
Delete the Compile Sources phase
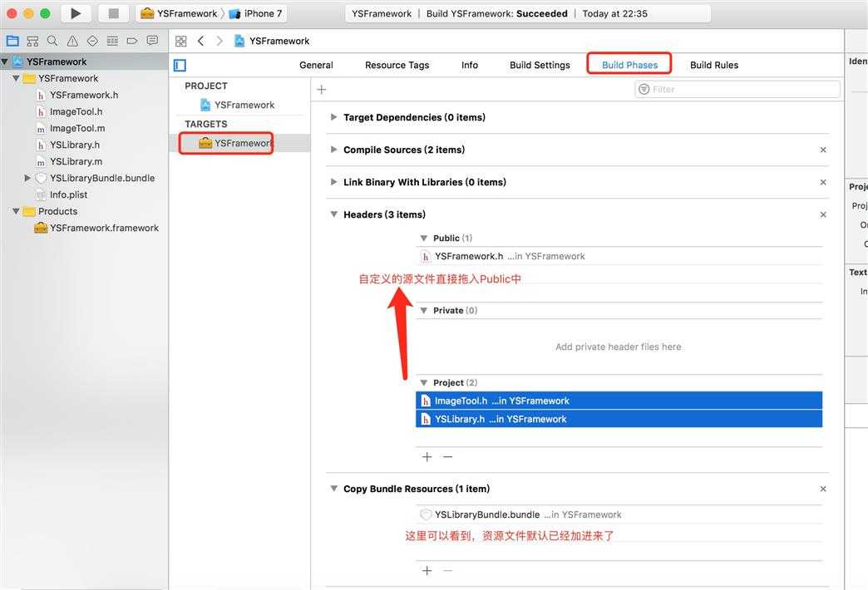[823, 150]
